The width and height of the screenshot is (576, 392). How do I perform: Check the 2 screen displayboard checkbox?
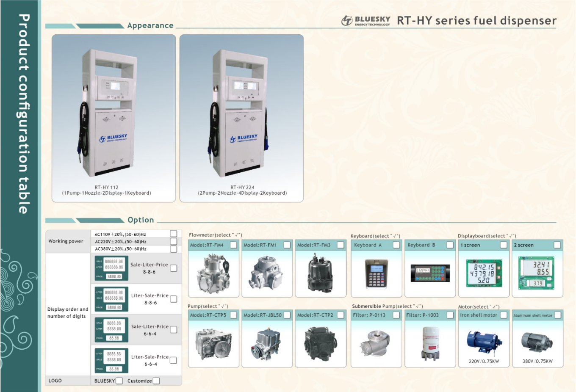(x=557, y=245)
